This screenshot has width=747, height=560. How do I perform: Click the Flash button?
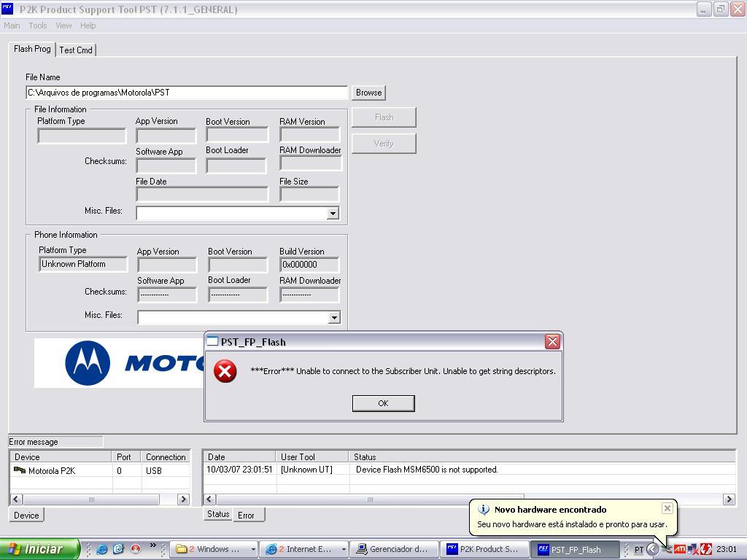[x=384, y=117]
